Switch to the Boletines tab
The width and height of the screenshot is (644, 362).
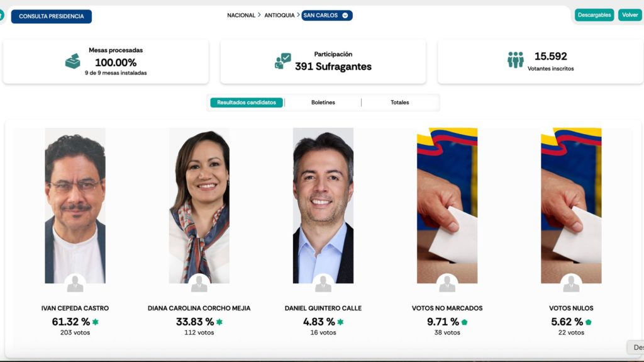pos(323,103)
